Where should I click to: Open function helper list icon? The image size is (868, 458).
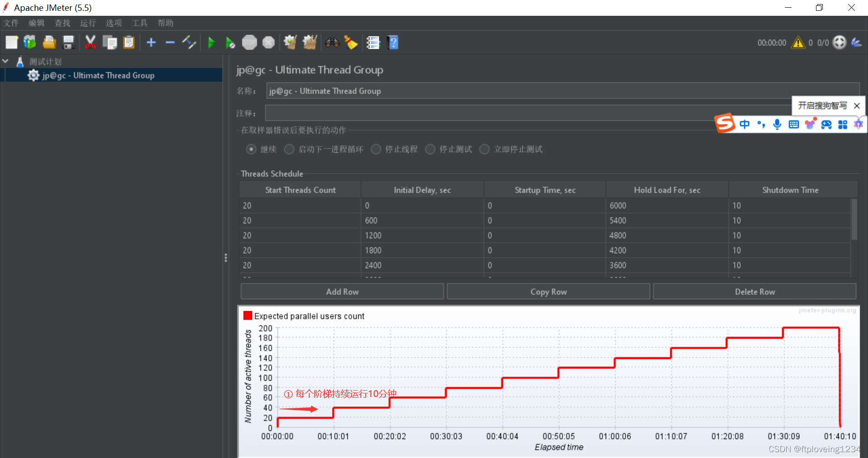tap(373, 42)
